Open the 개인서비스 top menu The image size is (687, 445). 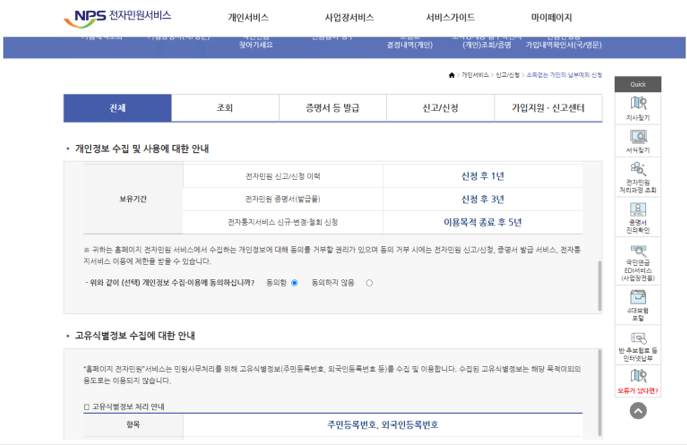[248, 18]
